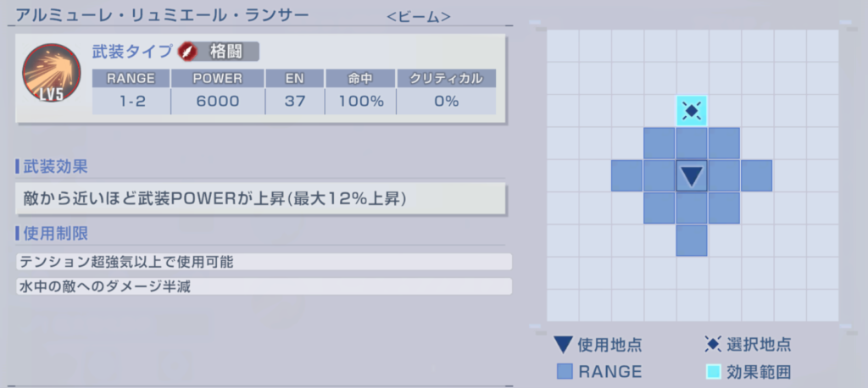Click the 武装効果 section header
Screen dimensions: 868x388
[53, 167]
